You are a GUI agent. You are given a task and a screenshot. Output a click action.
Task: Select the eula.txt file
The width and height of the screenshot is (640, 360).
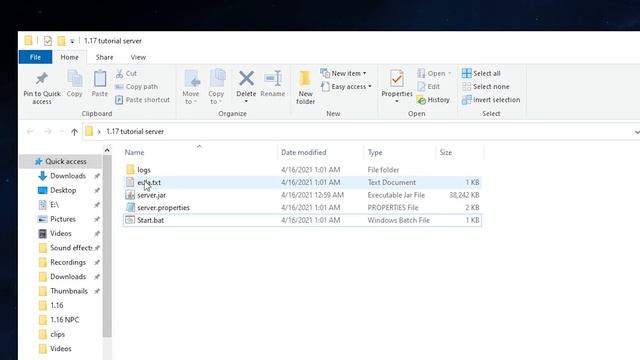pos(302,182)
